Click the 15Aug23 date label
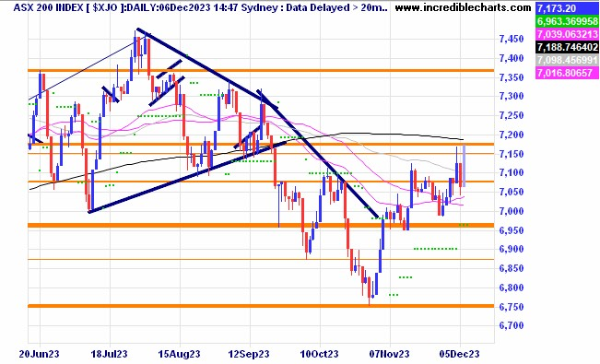The image size is (600, 364). [x=179, y=354]
